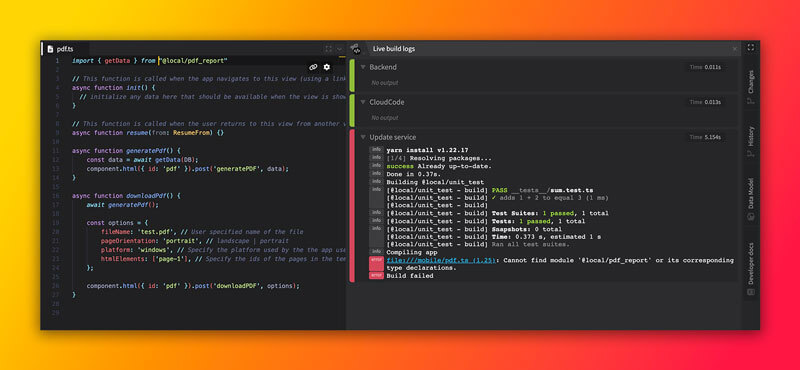
Task: Click the red Update service status bar
Action: click(x=352, y=205)
